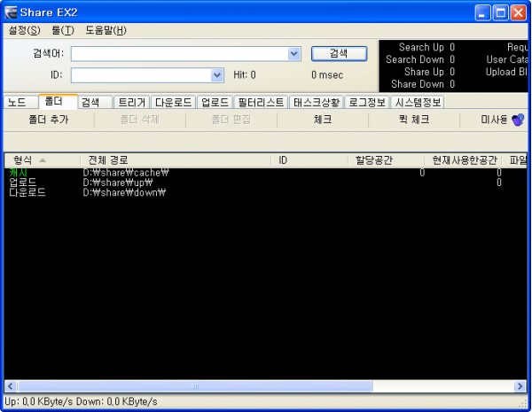Click the Search Down counter text
The height and width of the screenshot is (412, 532).
pyautogui.click(x=420, y=59)
